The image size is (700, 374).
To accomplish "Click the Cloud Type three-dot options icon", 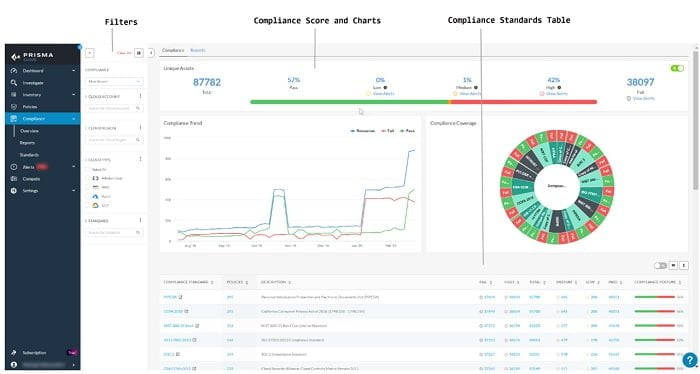I will coord(140,159).
